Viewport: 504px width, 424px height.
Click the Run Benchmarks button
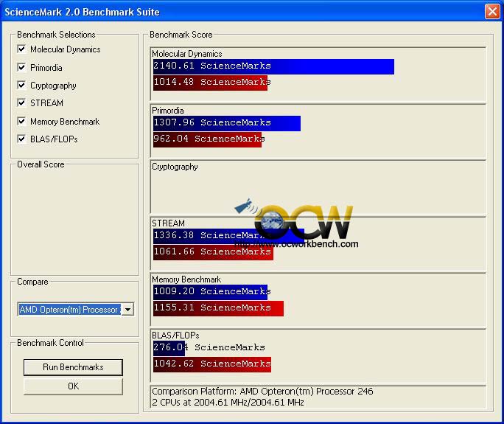coord(73,367)
